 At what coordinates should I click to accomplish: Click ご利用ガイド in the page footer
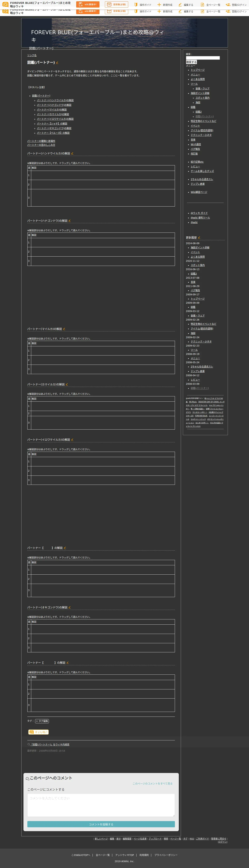[x=202, y=839]
